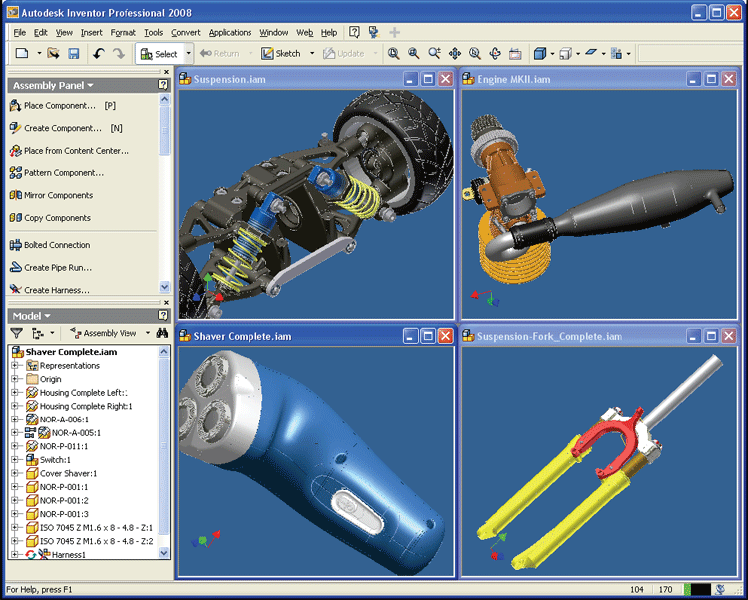Click the Zoom All icon
Viewport: 748px width, 600px height.
394,53
